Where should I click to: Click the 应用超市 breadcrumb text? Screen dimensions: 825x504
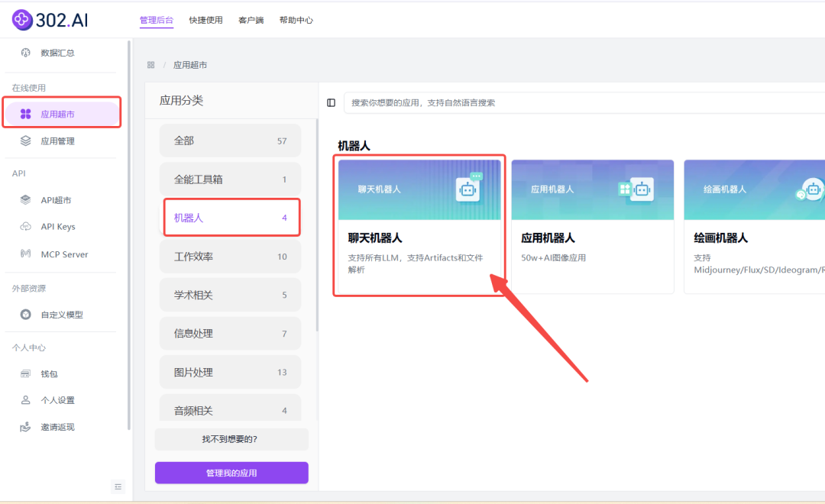(x=190, y=65)
